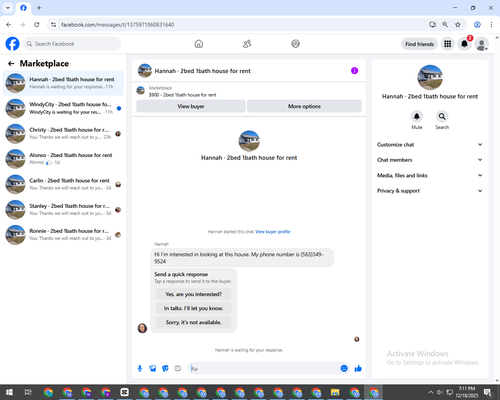Open Chrome three-dot menu
This screenshot has width=500, height=400.
491,24
